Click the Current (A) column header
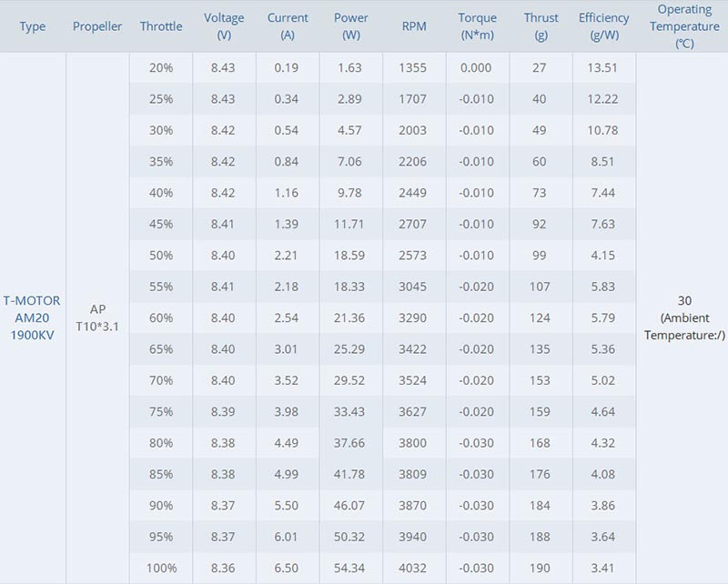The width and height of the screenshot is (728, 584). coord(288,26)
